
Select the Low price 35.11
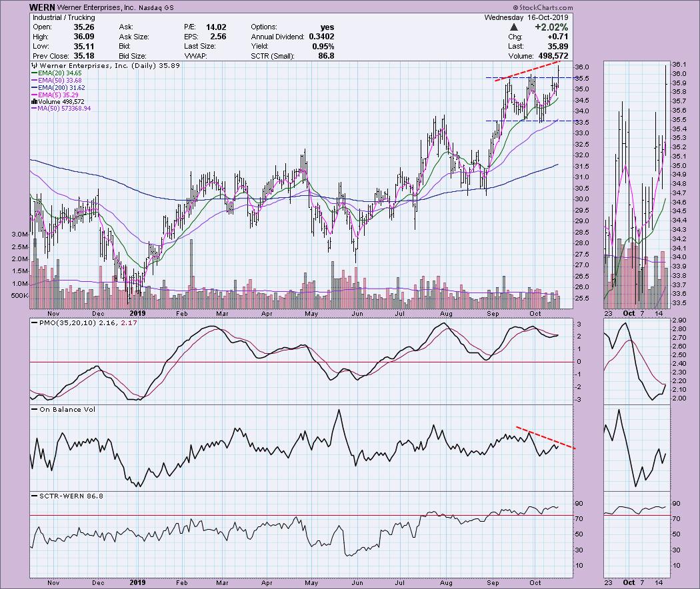(x=84, y=46)
